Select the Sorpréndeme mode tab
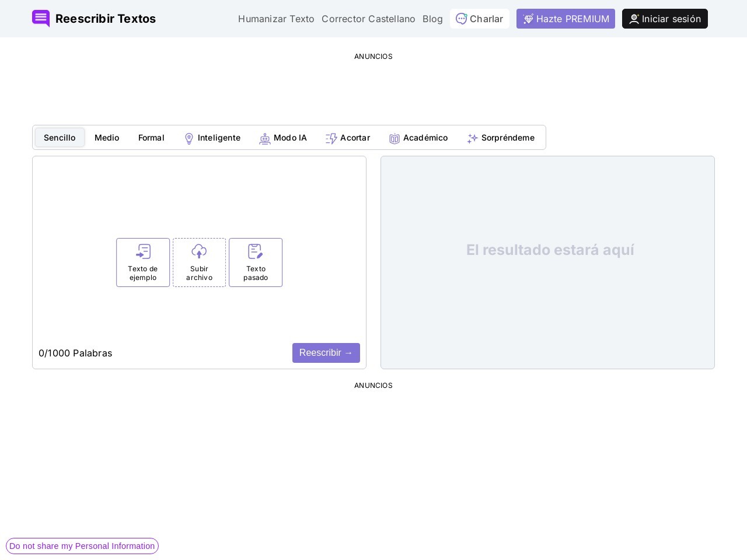Image resolution: width=747 pixels, height=560 pixels. pyautogui.click(x=501, y=138)
